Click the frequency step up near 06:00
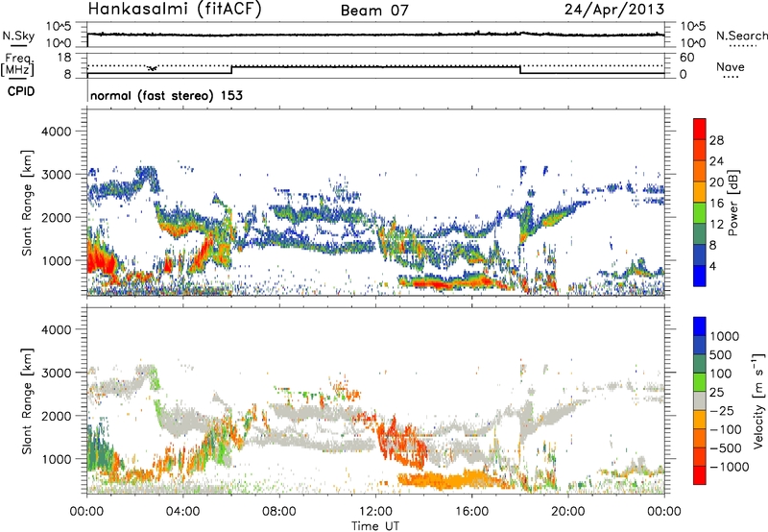Screen dimensions: 768x532 point(231,69)
